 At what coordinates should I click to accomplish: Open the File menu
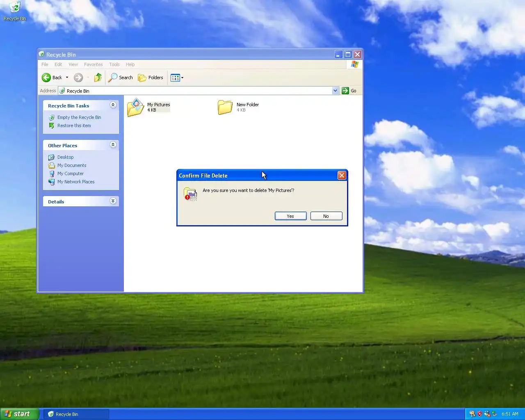point(45,64)
